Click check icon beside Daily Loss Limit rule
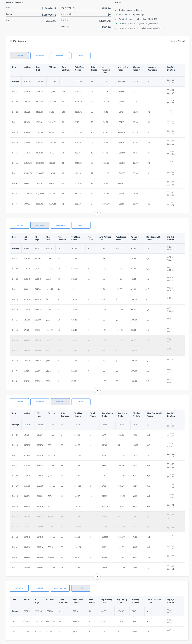The width and height of the screenshot is (192, 644). (116, 24)
